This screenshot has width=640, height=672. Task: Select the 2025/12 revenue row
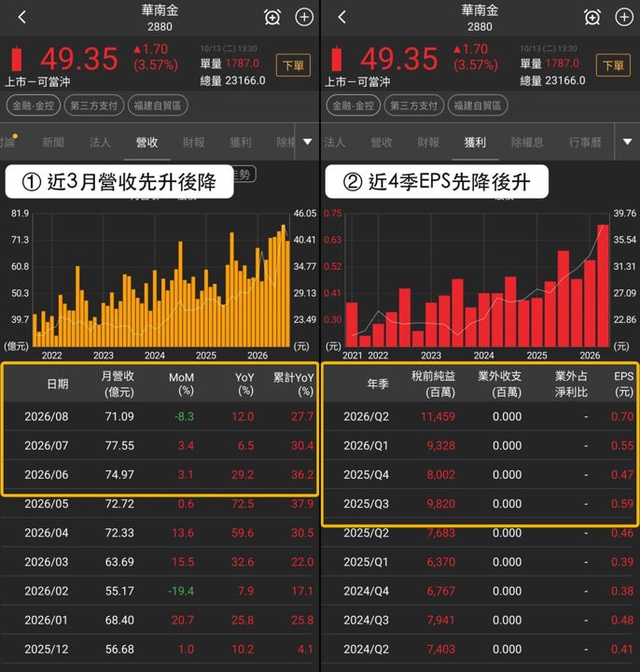click(x=160, y=650)
